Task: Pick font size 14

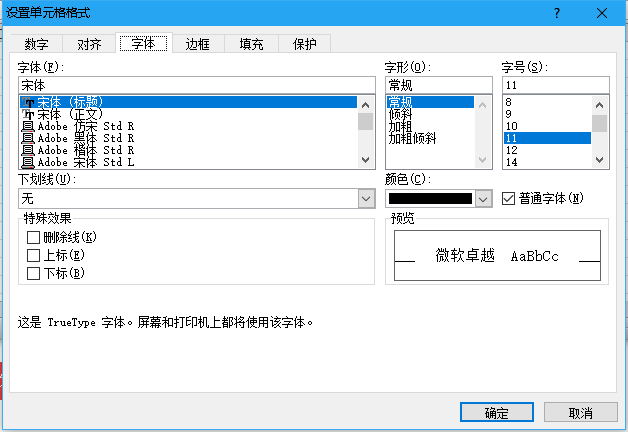Action: [x=547, y=162]
